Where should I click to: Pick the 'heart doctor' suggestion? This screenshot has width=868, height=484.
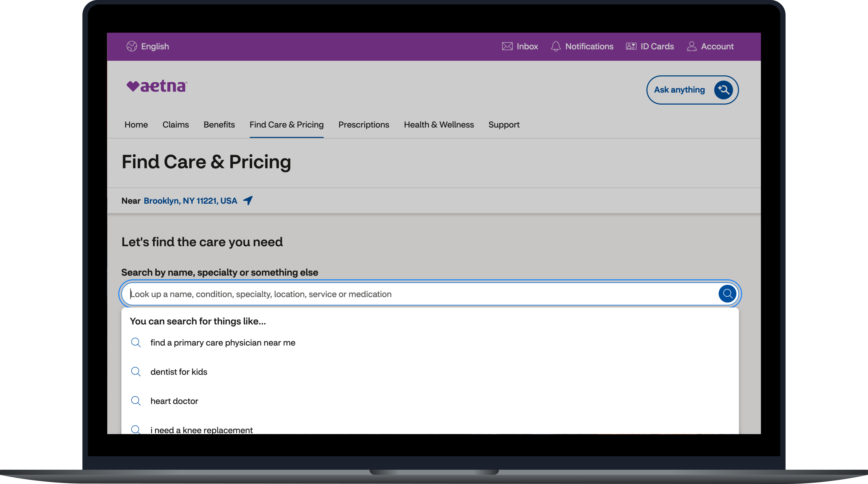click(x=174, y=401)
